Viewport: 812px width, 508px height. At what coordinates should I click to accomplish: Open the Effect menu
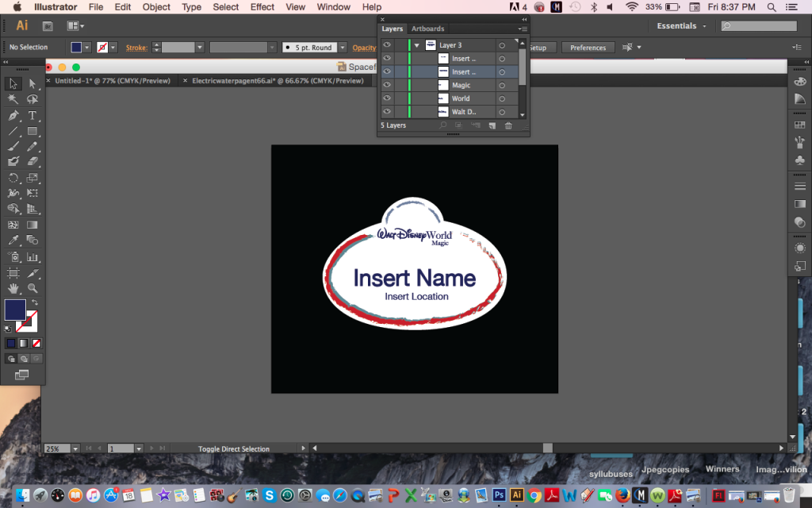tap(262, 7)
